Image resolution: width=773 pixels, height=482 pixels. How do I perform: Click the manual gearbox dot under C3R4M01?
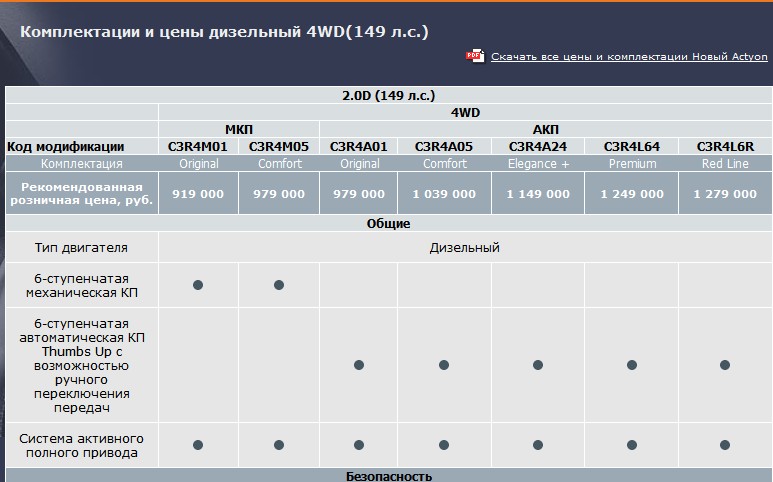198,285
